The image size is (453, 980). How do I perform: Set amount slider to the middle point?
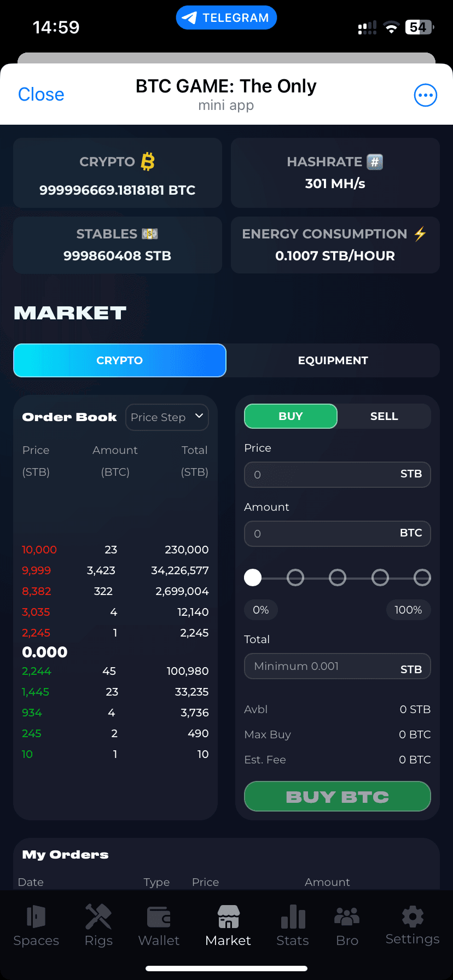click(x=338, y=577)
